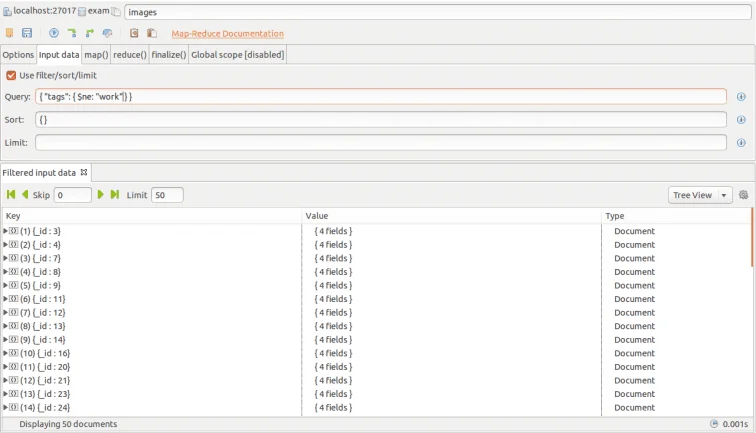This screenshot has height=433, width=756.
Task: Open the reduce() tab
Action: (x=130, y=55)
